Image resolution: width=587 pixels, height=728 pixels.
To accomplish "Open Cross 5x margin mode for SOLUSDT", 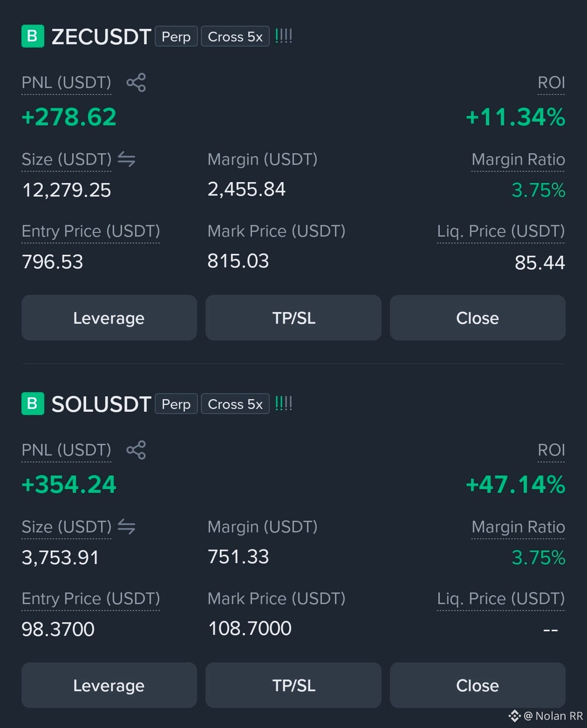I will [x=235, y=404].
